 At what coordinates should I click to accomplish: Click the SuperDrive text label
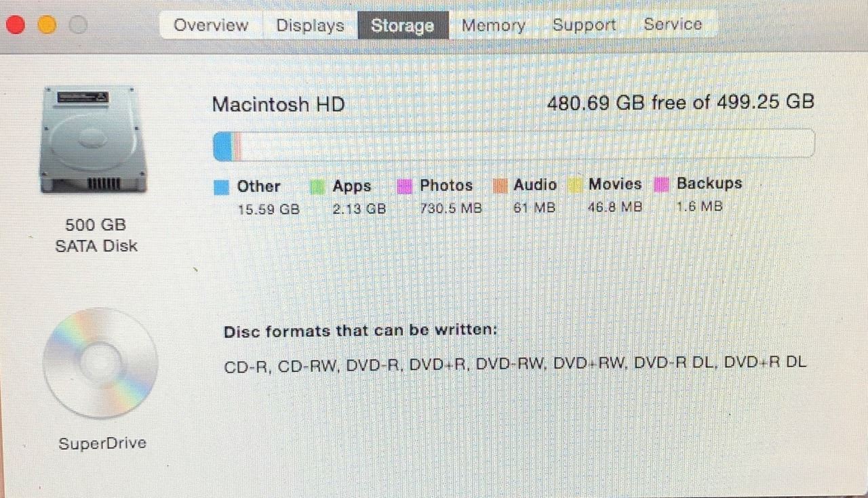point(102,444)
